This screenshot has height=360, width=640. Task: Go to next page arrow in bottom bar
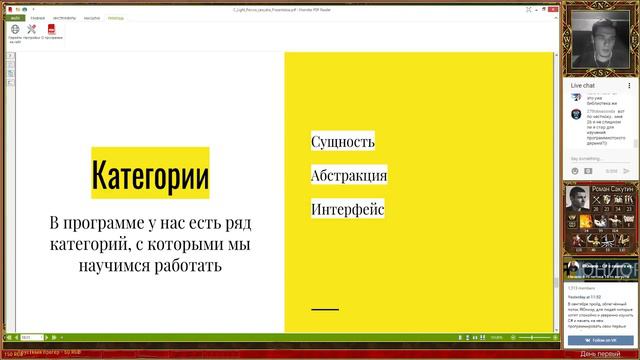47,338
